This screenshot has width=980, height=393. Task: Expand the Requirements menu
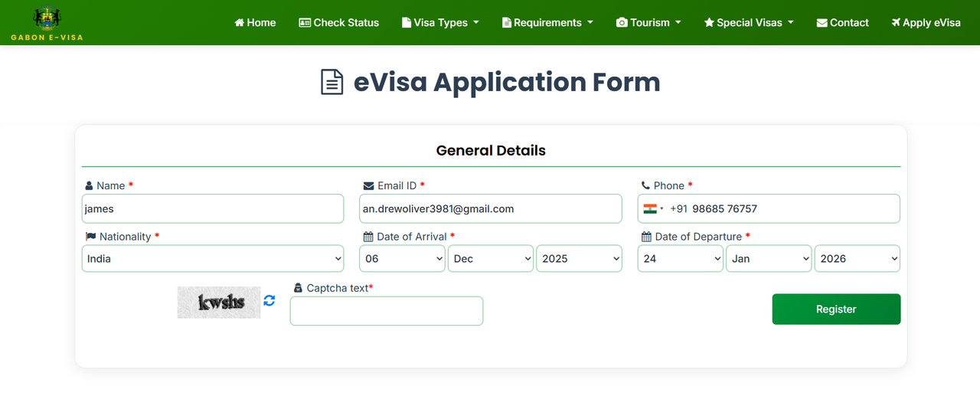[x=547, y=22]
